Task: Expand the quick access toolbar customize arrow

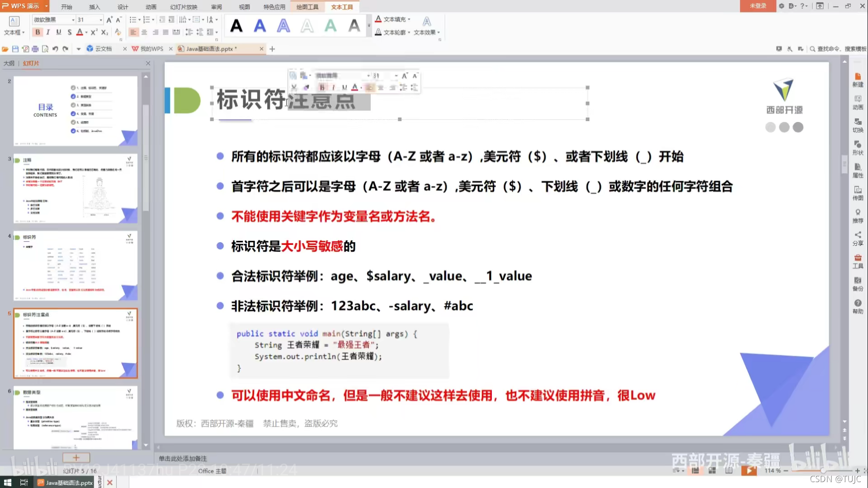Action: point(78,49)
